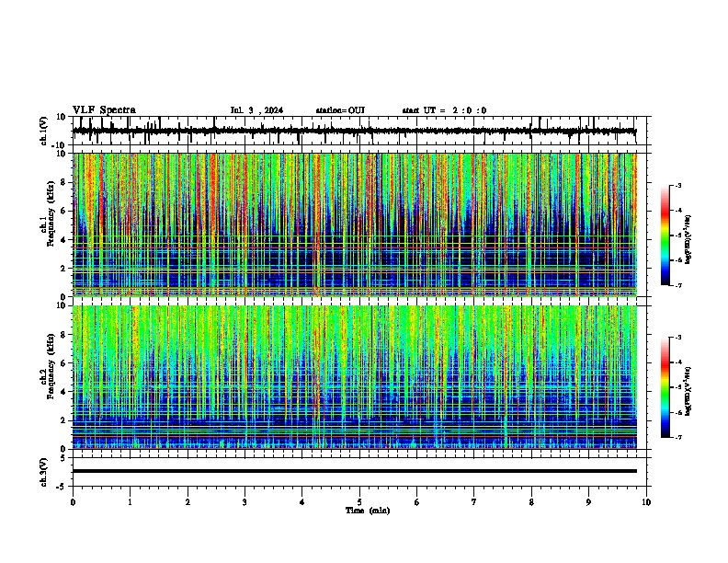Click the "ch.3(V)" axis label
Screen dimensions: 728x563
tap(43, 472)
